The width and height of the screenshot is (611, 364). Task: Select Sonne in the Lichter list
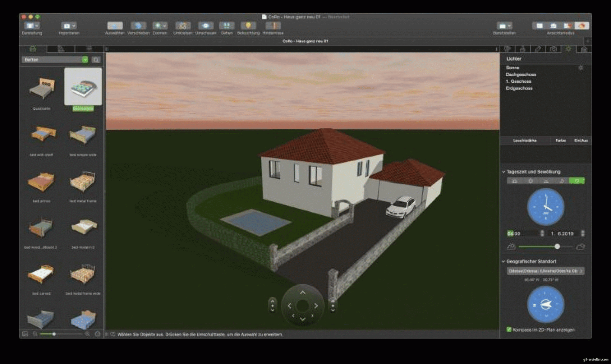tap(513, 68)
